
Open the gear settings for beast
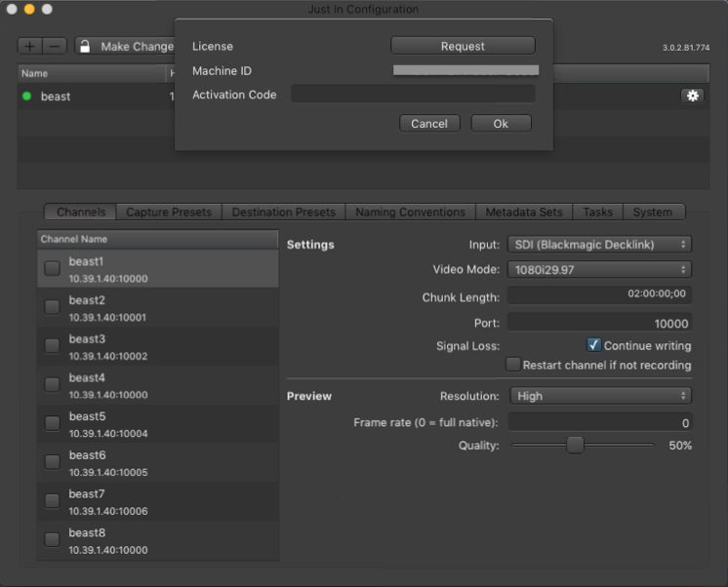point(692,96)
